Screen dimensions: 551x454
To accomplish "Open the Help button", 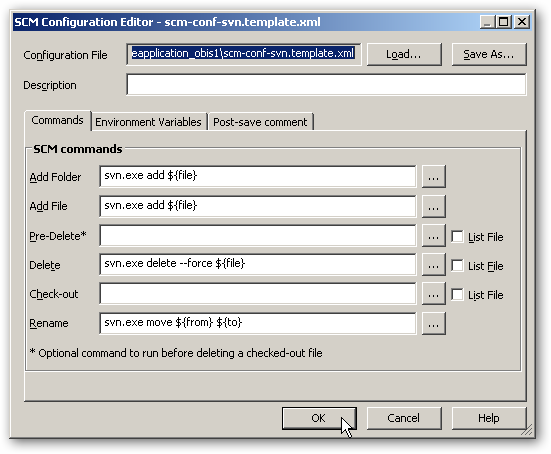I will coord(489,418).
